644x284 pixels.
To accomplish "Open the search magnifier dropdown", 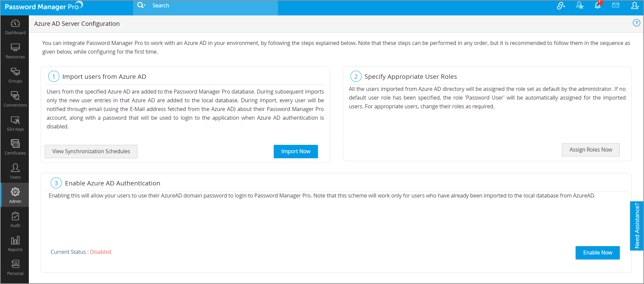I will pos(141,5).
